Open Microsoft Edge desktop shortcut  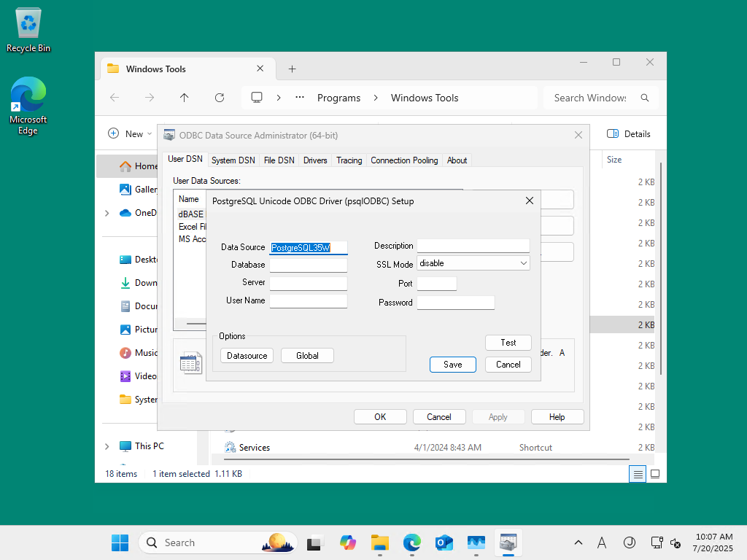pos(28,106)
